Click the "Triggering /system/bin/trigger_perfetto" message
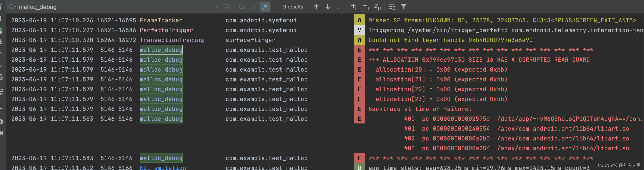 click(506, 30)
